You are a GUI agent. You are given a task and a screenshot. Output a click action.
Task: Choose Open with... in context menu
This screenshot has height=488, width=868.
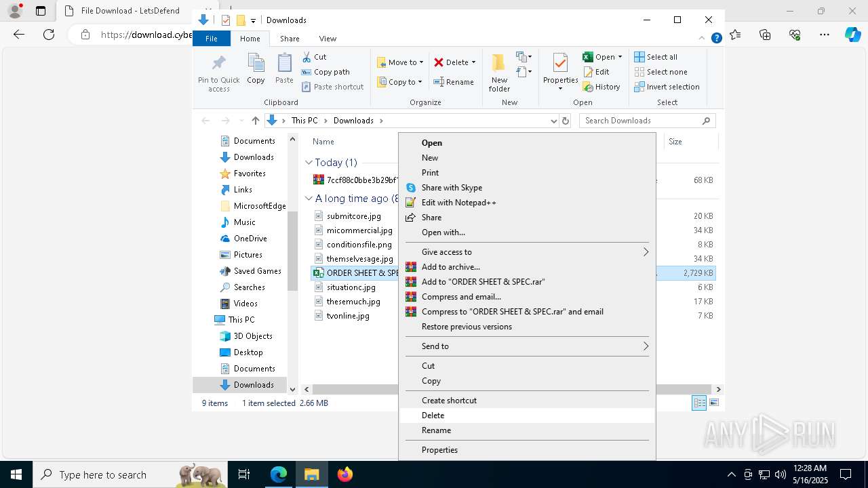[x=526, y=232]
